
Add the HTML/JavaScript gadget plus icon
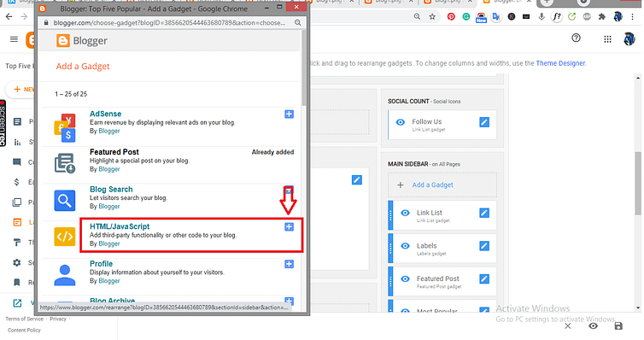289,226
